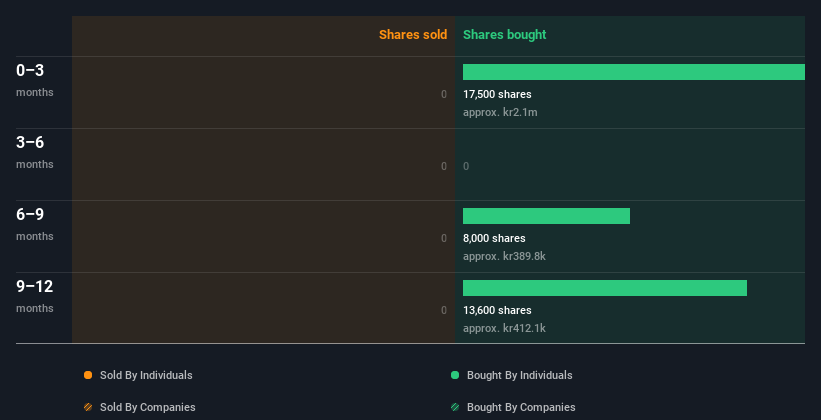This screenshot has height=420, width=821.
Task: Select the 9–12 months row label
Action: [x=35, y=295]
